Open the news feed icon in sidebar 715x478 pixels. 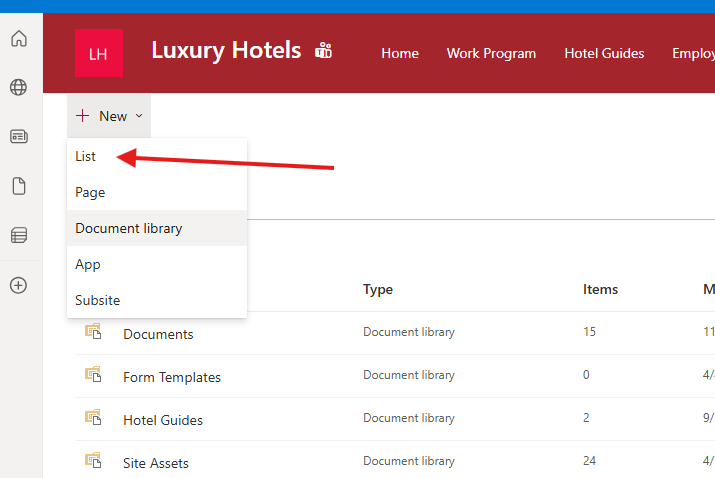(x=18, y=137)
